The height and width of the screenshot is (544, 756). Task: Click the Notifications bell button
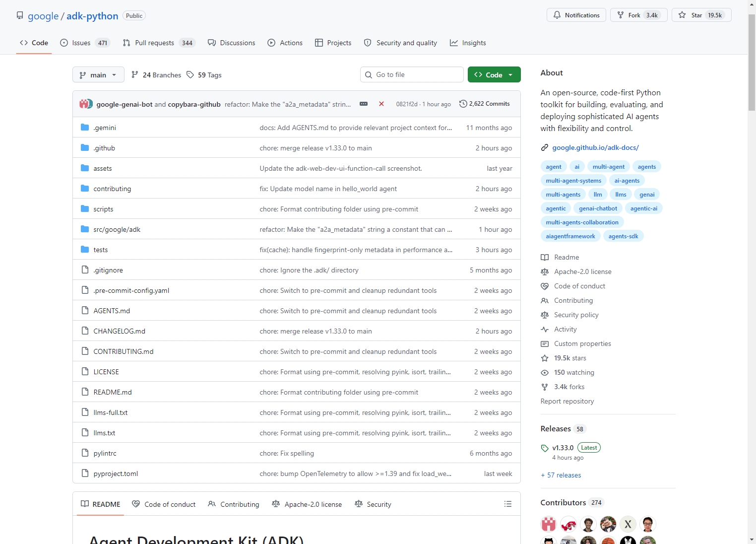point(576,15)
